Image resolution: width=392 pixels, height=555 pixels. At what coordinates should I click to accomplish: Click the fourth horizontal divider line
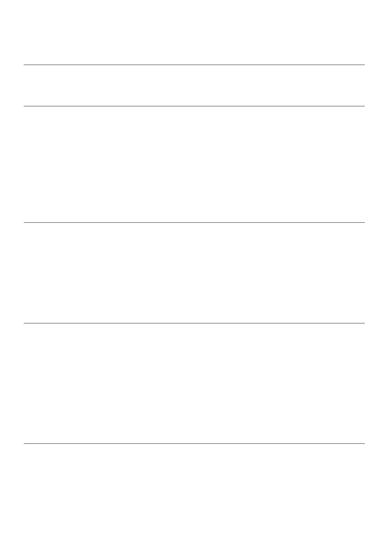point(194,323)
